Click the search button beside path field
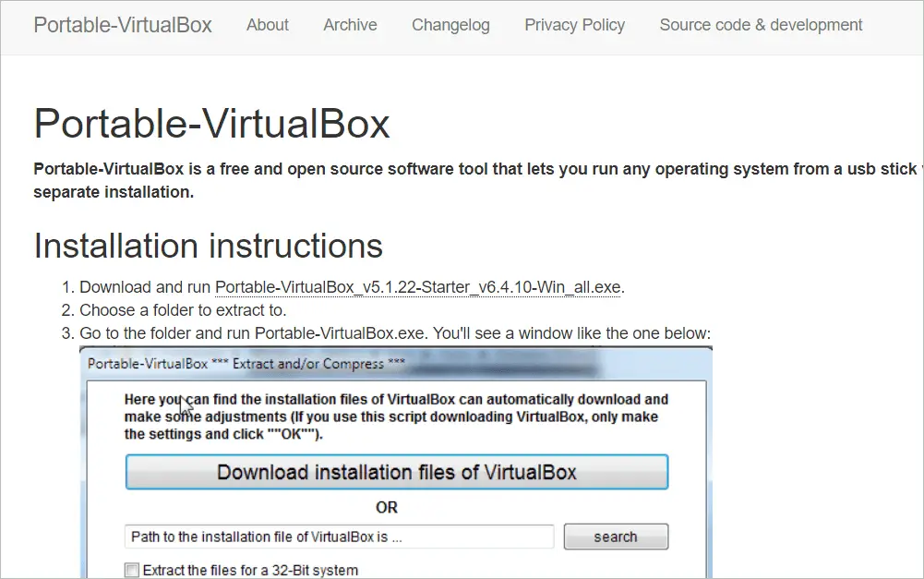 click(x=616, y=537)
